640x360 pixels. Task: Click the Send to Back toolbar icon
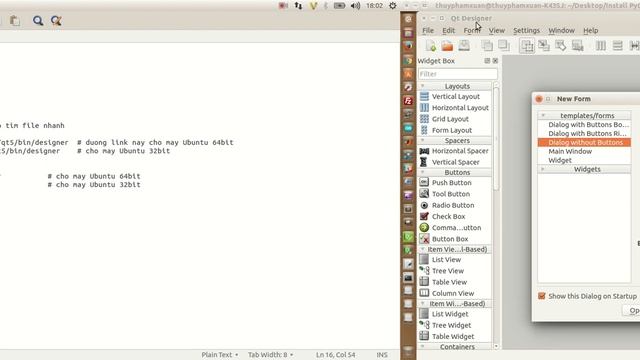coord(487,46)
